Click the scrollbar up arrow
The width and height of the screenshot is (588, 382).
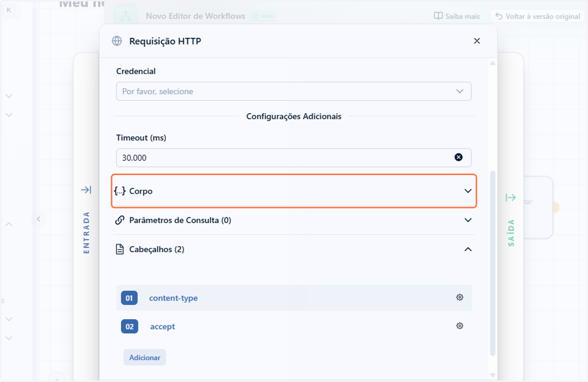pyautogui.click(x=492, y=63)
